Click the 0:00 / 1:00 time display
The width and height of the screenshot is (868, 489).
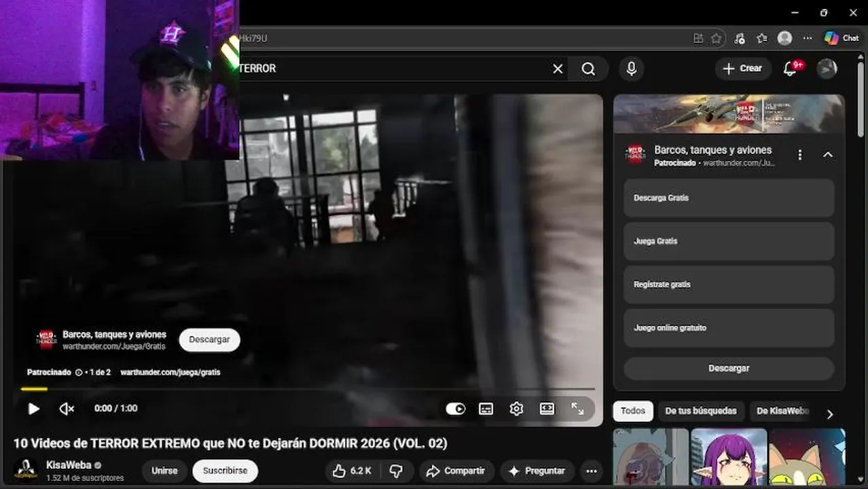point(115,408)
